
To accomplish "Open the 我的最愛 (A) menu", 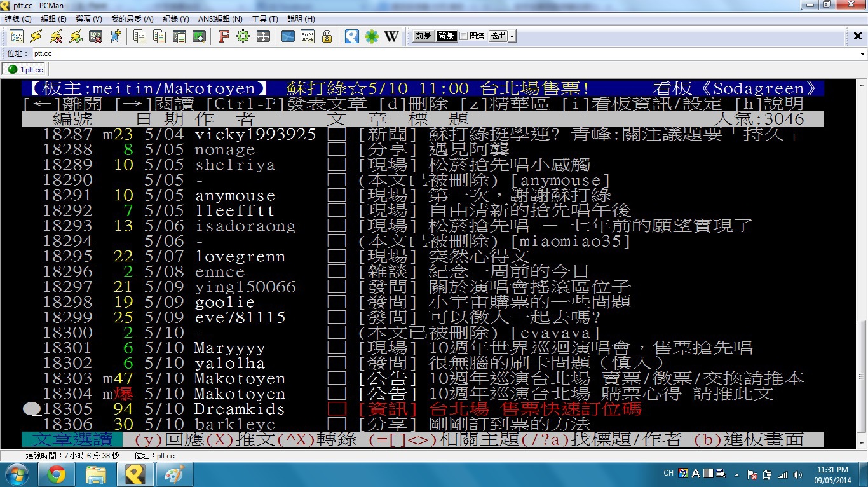I will [x=132, y=19].
